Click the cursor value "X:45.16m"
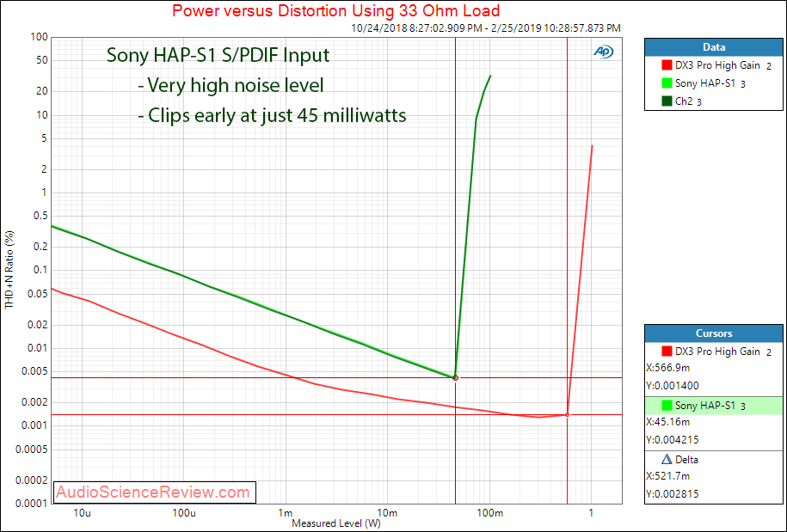The width and height of the screenshot is (787, 532). tap(668, 422)
